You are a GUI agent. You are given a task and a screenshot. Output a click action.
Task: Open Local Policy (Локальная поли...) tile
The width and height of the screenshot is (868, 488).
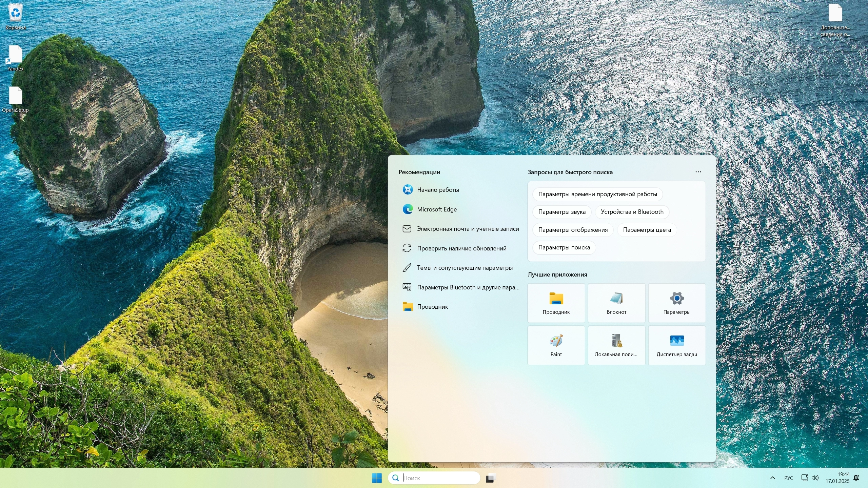[x=616, y=345]
